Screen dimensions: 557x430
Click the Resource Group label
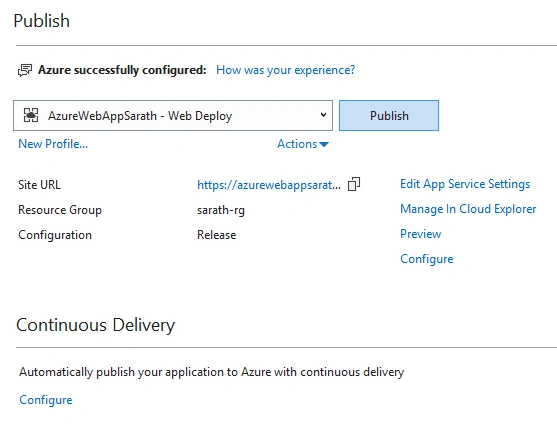pyautogui.click(x=60, y=210)
